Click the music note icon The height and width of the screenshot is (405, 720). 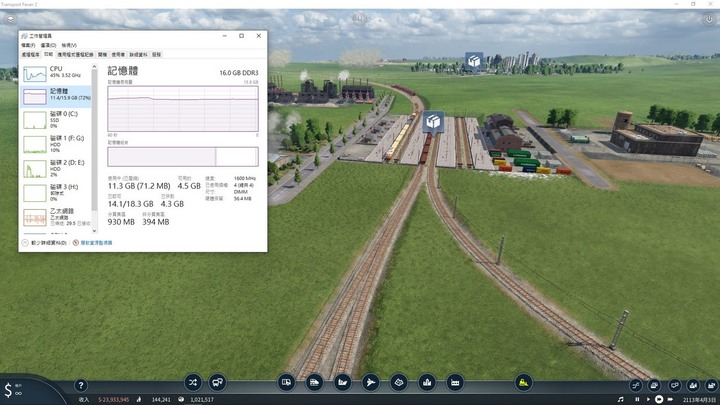point(621,399)
